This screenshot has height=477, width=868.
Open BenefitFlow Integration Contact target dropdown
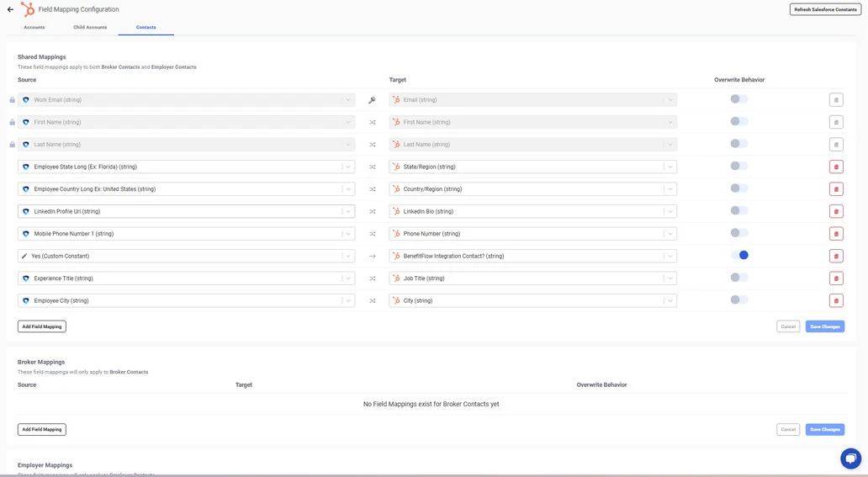coord(532,256)
